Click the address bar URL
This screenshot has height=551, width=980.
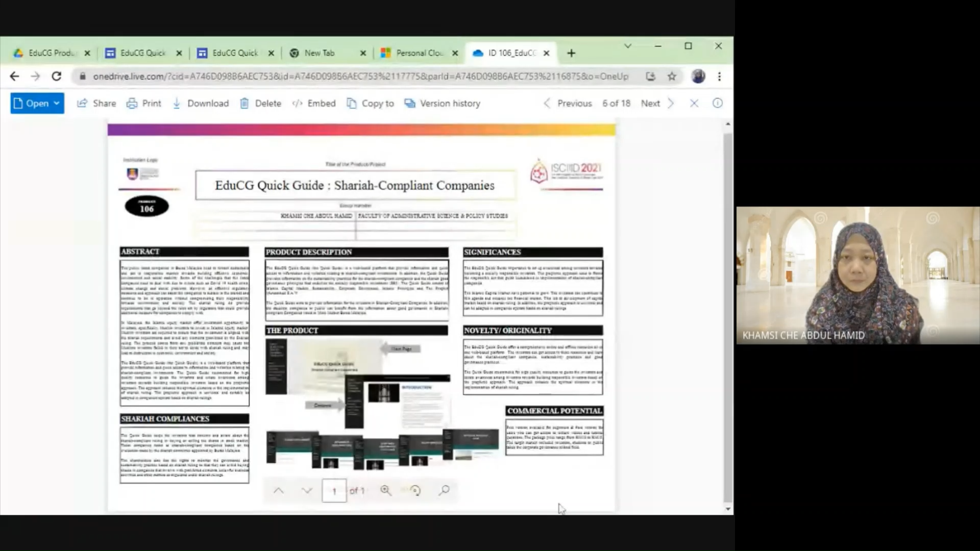[x=360, y=76]
